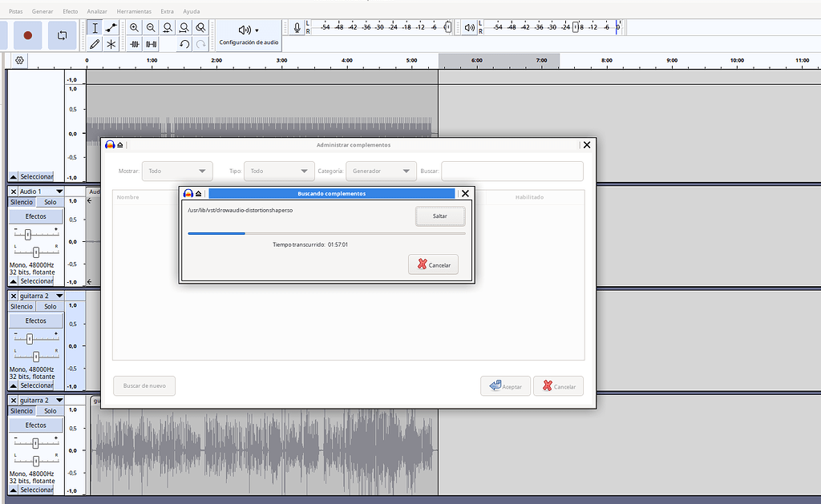The height and width of the screenshot is (504, 821).
Task: Select the Multi-tool
Action: [112, 42]
